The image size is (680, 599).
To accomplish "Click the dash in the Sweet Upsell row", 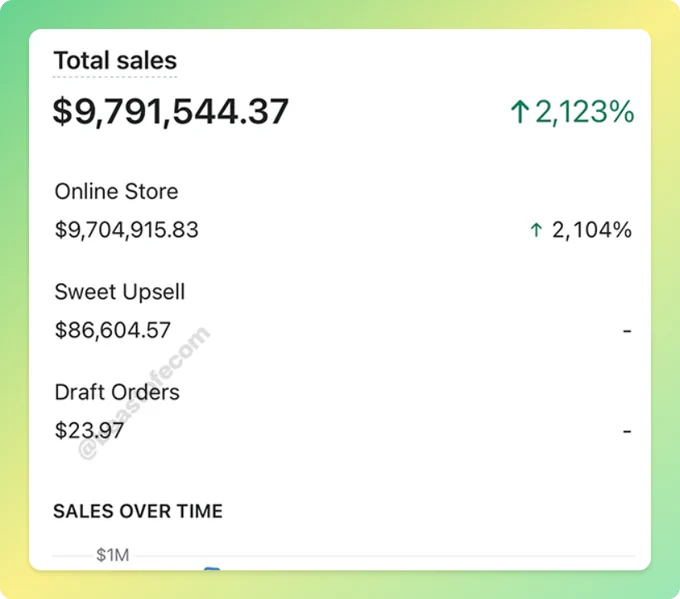I will [x=627, y=331].
